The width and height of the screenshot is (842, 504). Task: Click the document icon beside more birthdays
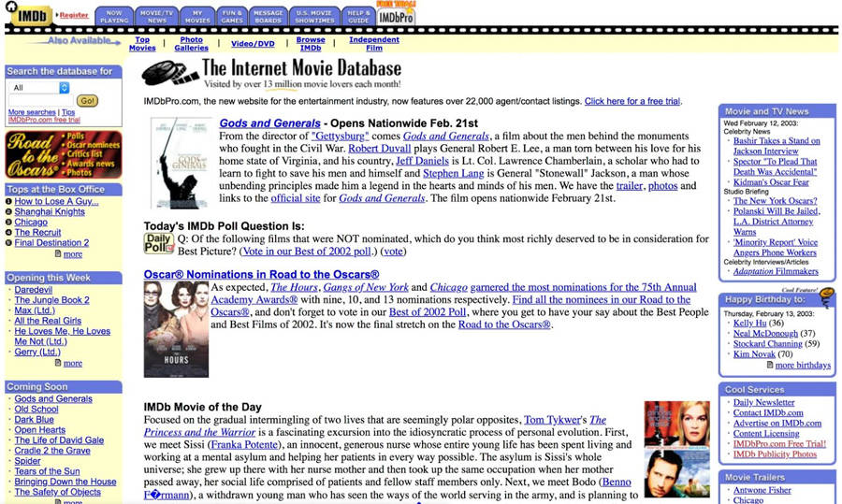pyautogui.click(x=770, y=365)
